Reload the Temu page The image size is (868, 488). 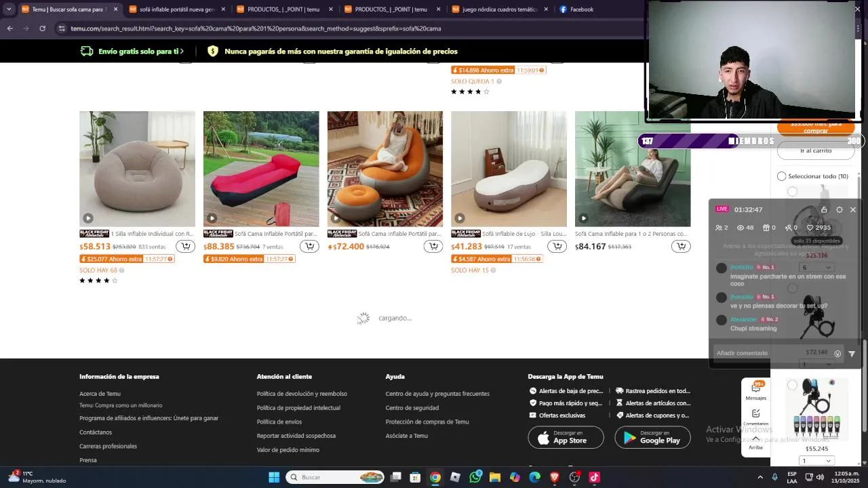[x=42, y=28]
